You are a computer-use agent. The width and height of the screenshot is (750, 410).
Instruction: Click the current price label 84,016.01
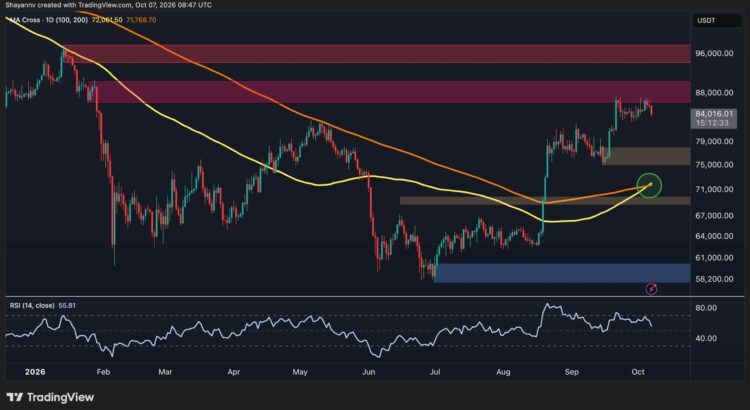click(715, 114)
